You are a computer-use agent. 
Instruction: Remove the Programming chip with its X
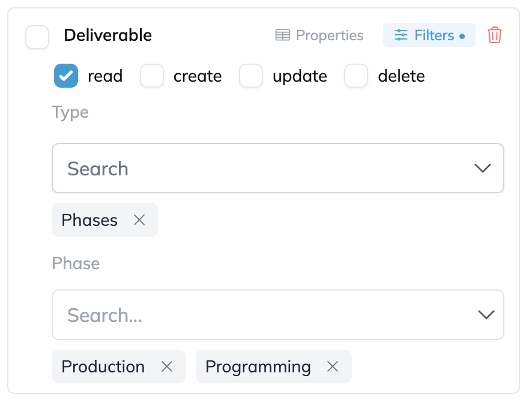click(333, 366)
